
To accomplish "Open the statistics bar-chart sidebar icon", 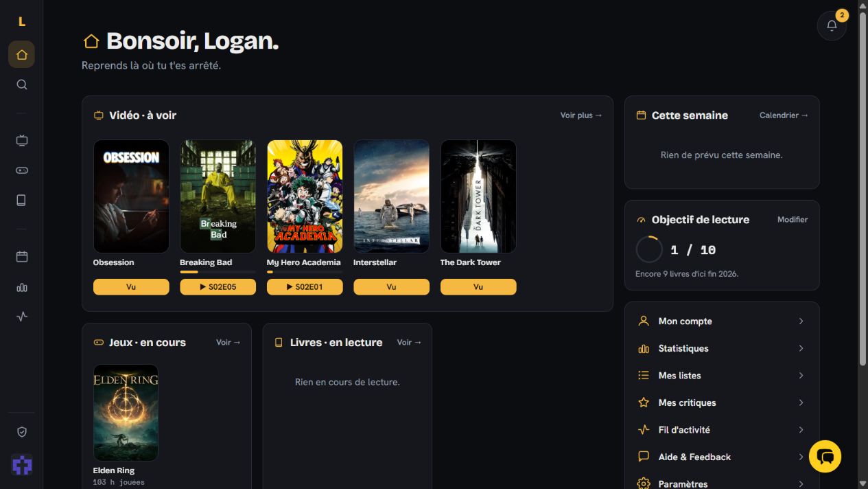I will [21, 287].
